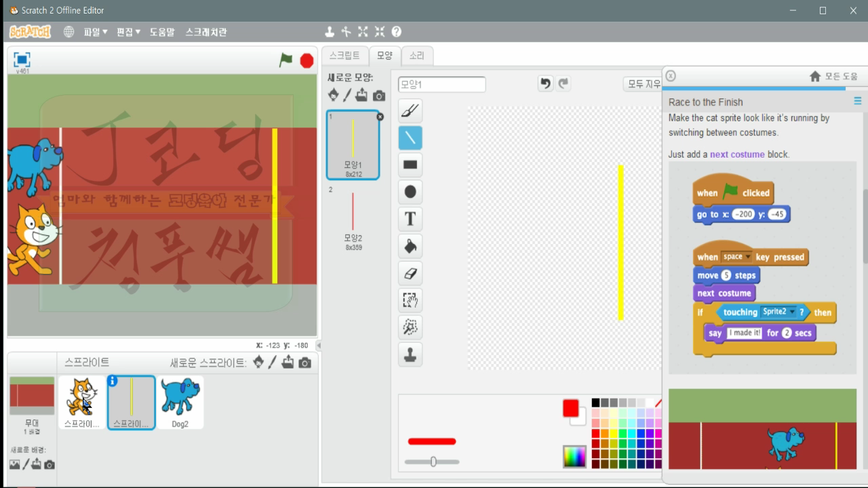Select the Brush tool in paint editor
The height and width of the screenshot is (488, 868).
pyautogui.click(x=410, y=110)
